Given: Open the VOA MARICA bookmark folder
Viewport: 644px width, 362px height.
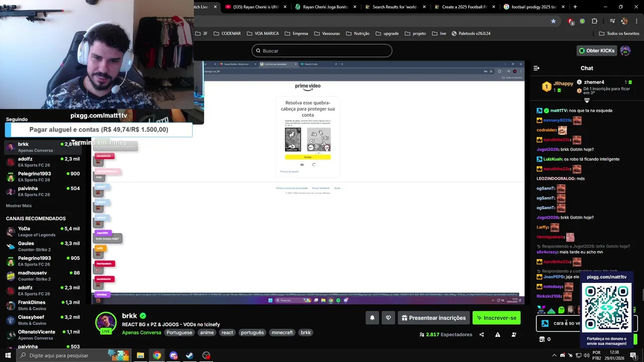Looking at the screenshot, I should point(263,34).
